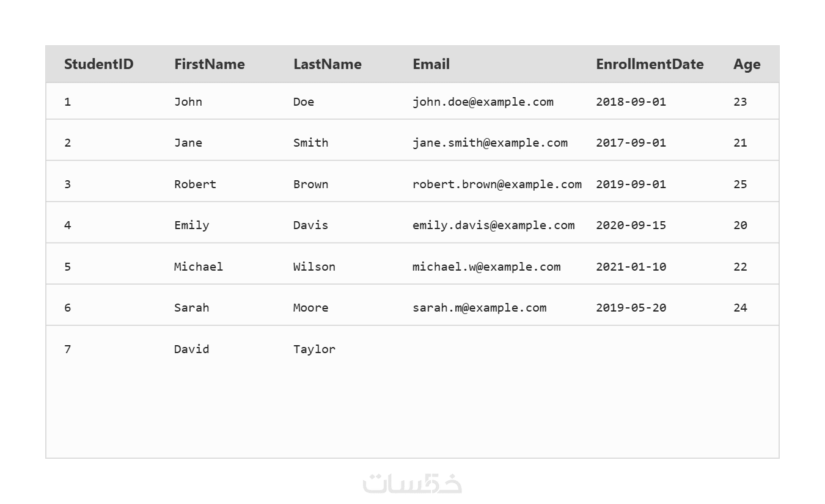Click michael.w@example.com email cell
Viewport: 825px width, 504px height.
(486, 266)
